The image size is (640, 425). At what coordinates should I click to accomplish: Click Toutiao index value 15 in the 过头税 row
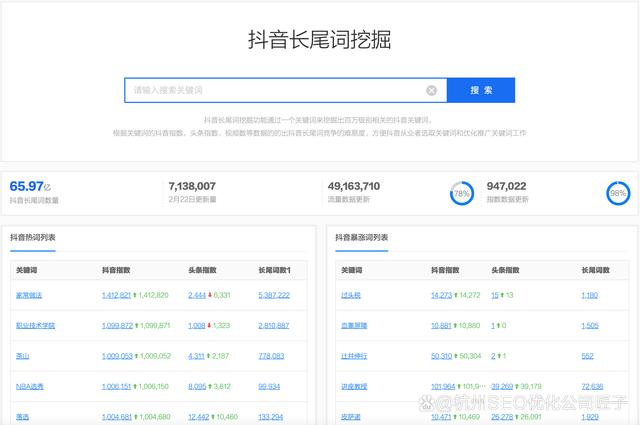click(495, 295)
